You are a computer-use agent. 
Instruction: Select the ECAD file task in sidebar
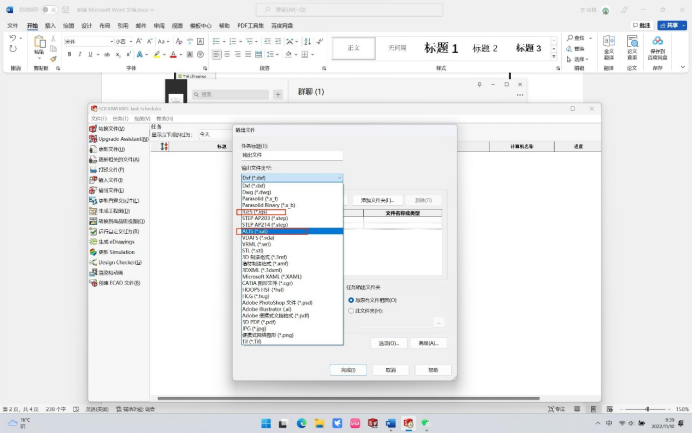click(115, 283)
